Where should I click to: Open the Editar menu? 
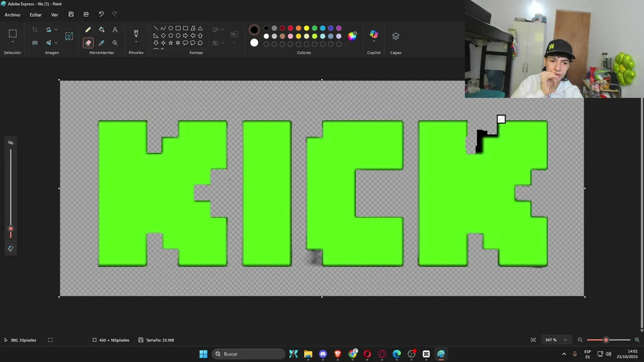click(36, 15)
